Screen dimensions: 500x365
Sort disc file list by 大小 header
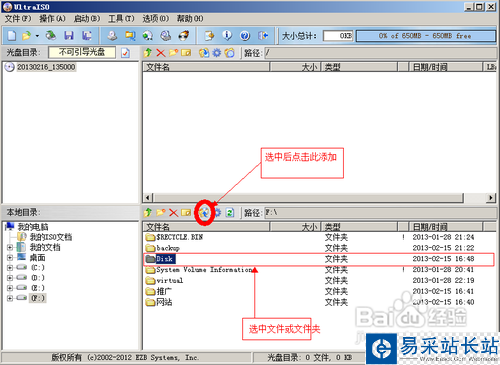click(295, 67)
